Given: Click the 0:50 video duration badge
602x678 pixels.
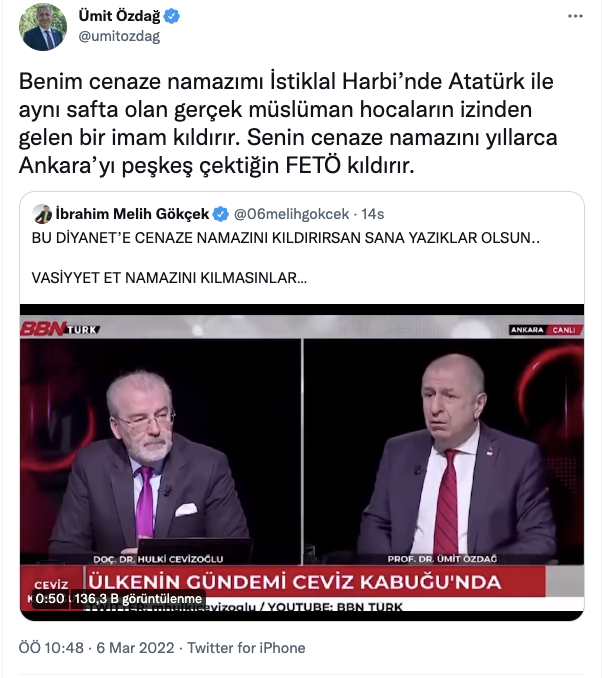Looking at the screenshot, I should (x=50, y=599).
